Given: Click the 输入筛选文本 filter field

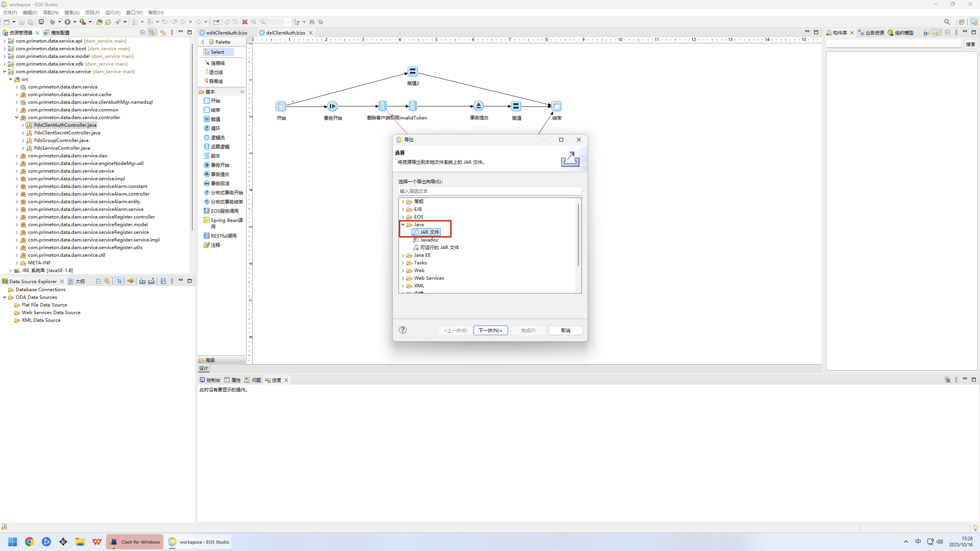Looking at the screenshot, I should (x=490, y=191).
